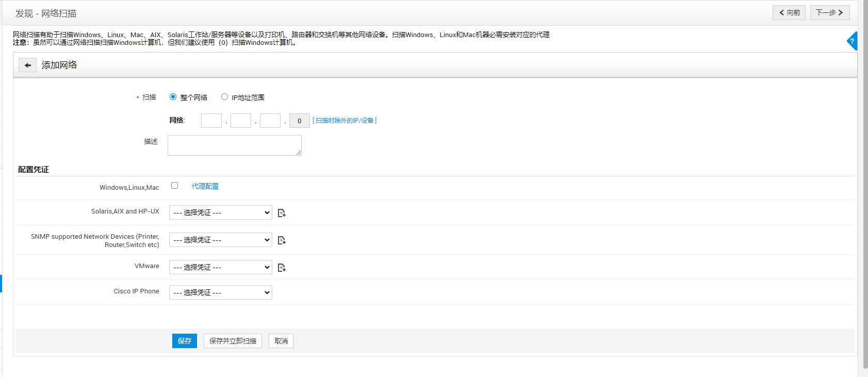Open the 扫描时除外的IP/设备 link
Screen dimensions: 868x377
tap(345, 121)
